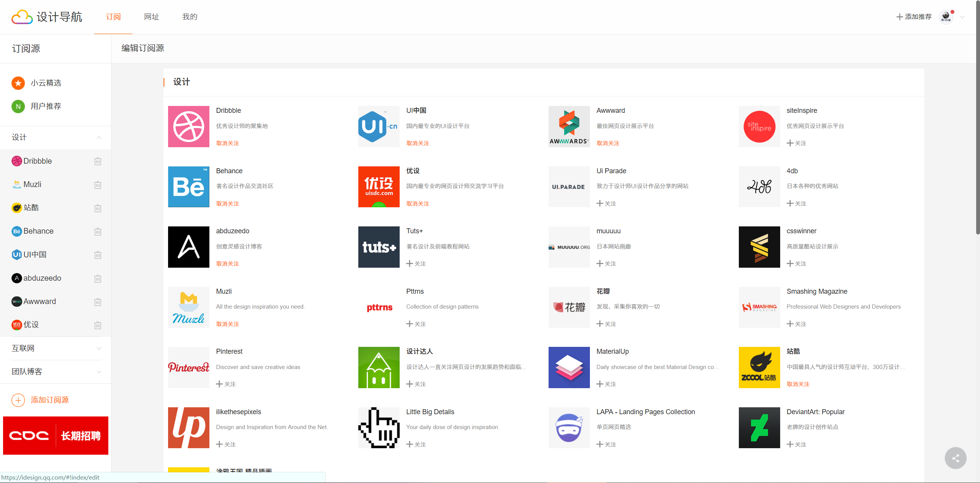The height and width of the screenshot is (483, 980).
Task: Collapse the 设计 sidebar category
Action: (99, 137)
